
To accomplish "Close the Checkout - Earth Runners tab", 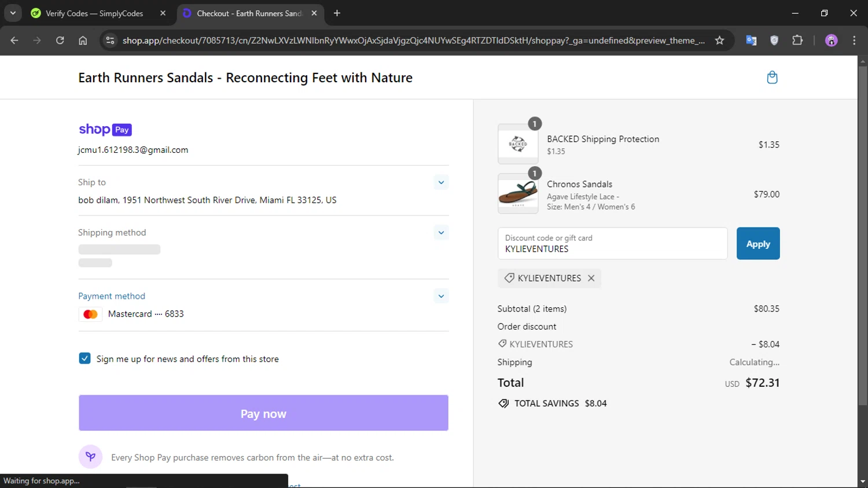I will 314,13.
